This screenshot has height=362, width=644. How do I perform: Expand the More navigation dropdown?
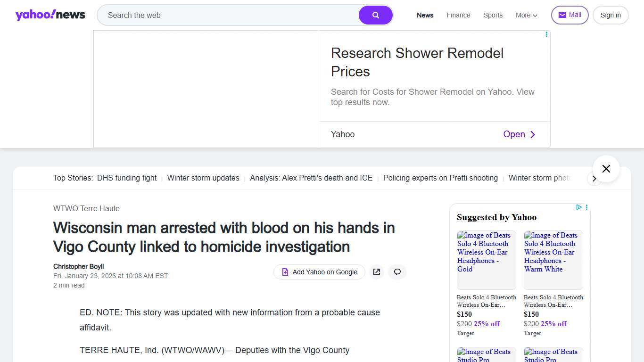coord(526,15)
